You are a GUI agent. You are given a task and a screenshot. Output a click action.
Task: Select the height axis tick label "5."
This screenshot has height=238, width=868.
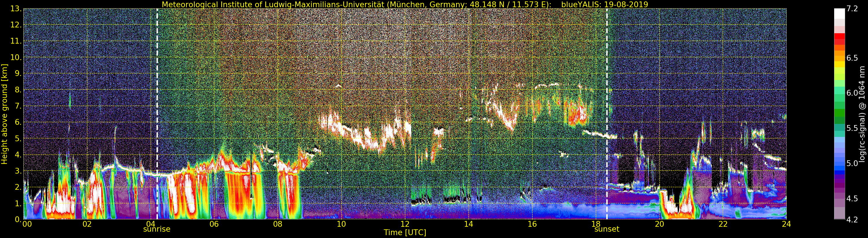click(x=18, y=138)
